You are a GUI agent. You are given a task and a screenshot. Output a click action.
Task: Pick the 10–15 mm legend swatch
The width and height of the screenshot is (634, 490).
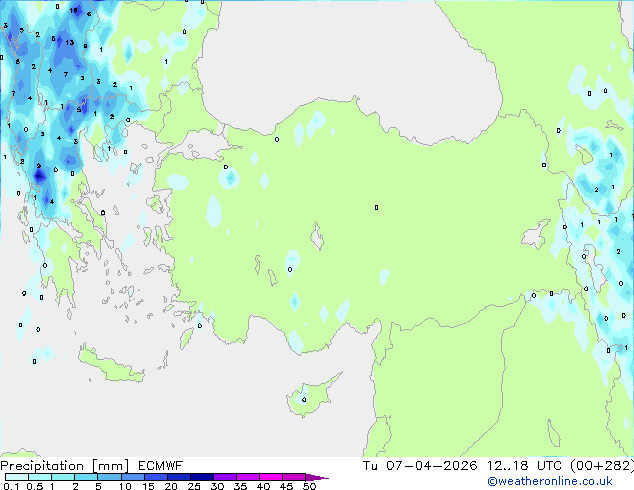(133, 477)
